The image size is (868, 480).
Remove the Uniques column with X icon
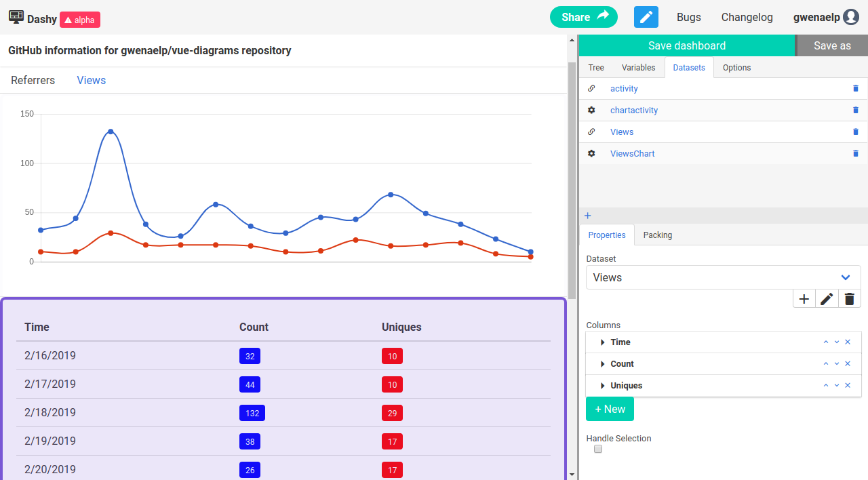(848, 386)
